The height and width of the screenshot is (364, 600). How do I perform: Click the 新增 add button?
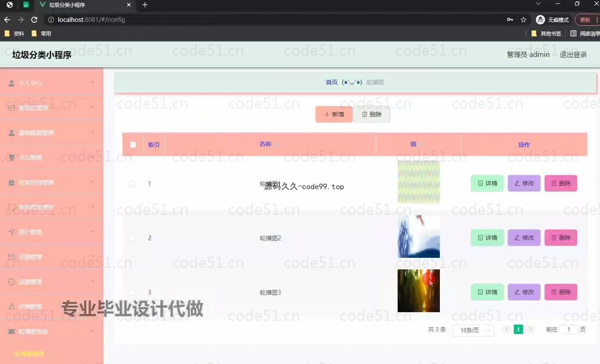tap(334, 114)
